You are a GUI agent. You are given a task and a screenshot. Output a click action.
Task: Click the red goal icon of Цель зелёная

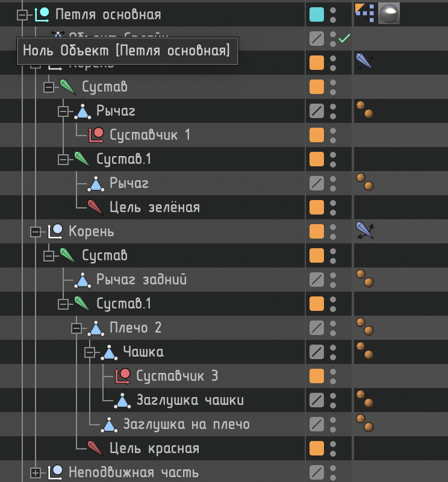click(96, 207)
